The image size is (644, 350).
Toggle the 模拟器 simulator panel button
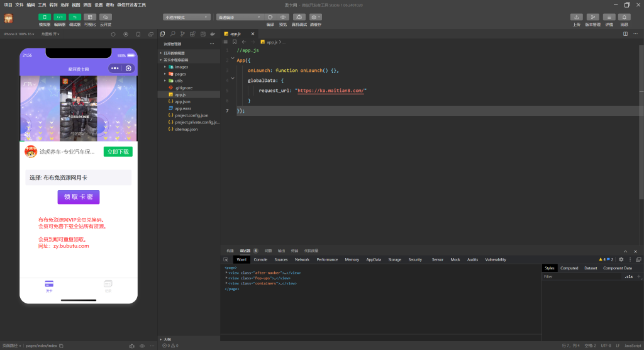click(x=45, y=17)
